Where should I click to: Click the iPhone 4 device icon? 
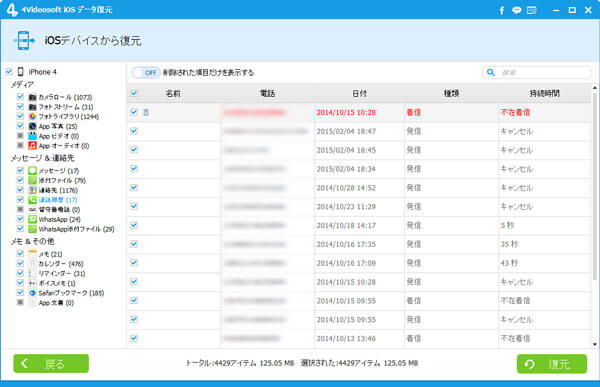tap(21, 72)
